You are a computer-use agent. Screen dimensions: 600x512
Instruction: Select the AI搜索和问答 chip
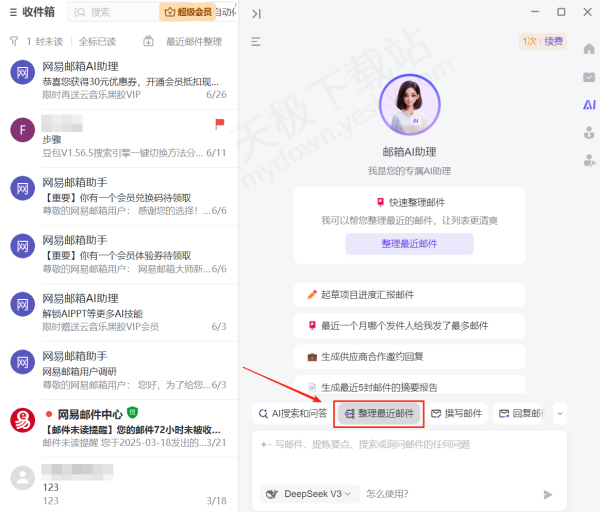pos(291,413)
